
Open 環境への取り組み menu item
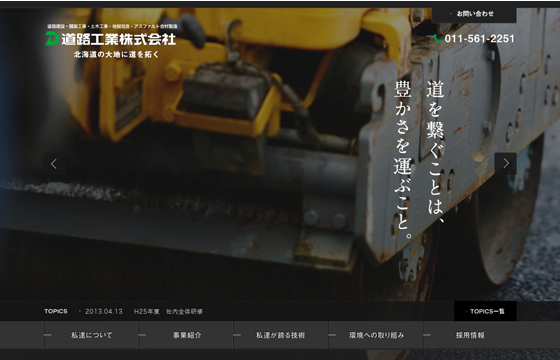pyautogui.click(x=376, y=335)
